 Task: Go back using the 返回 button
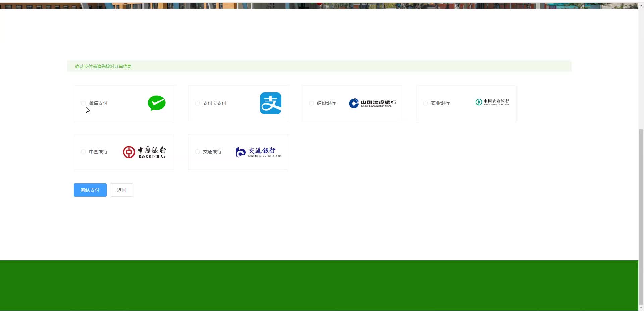pos(122,190)
